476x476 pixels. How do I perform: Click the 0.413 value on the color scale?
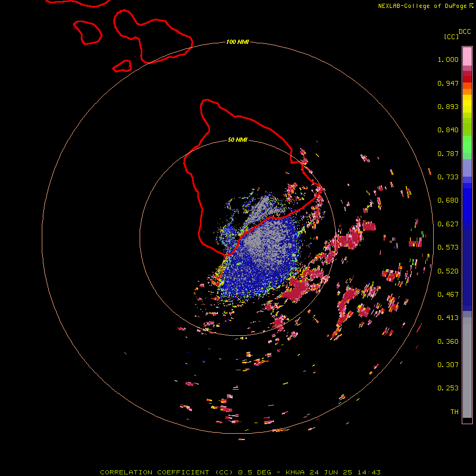click(x=448, y=318)
